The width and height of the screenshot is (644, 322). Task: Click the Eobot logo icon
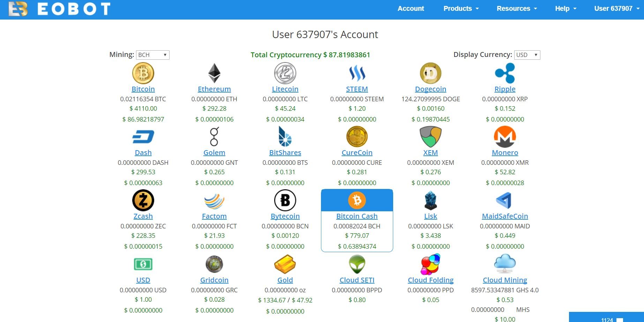click(18, 9)
